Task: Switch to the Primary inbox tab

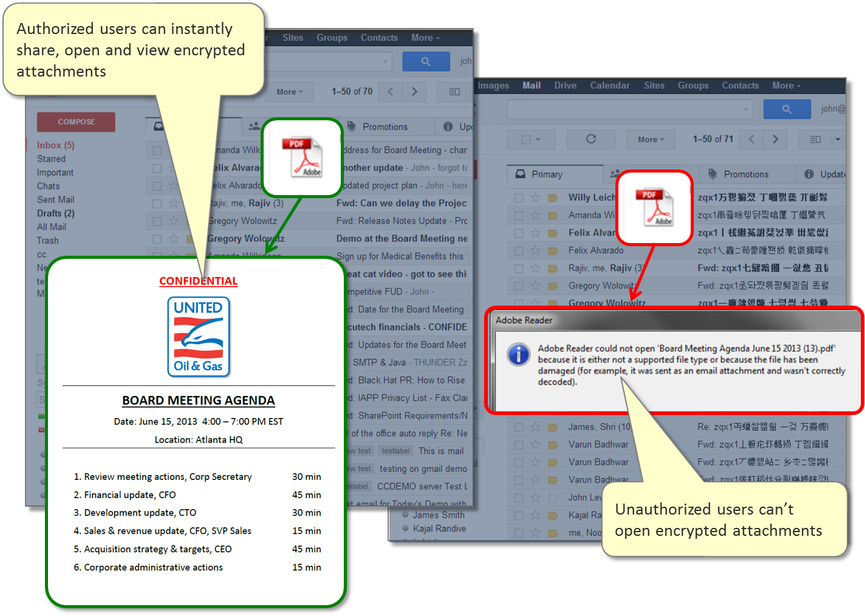Action: pyautogui.click(x=547, y=174)
